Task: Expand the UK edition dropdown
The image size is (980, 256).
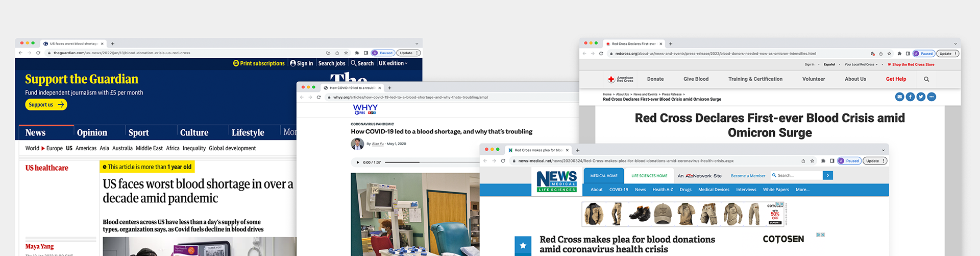Action: tap(393, 63)
